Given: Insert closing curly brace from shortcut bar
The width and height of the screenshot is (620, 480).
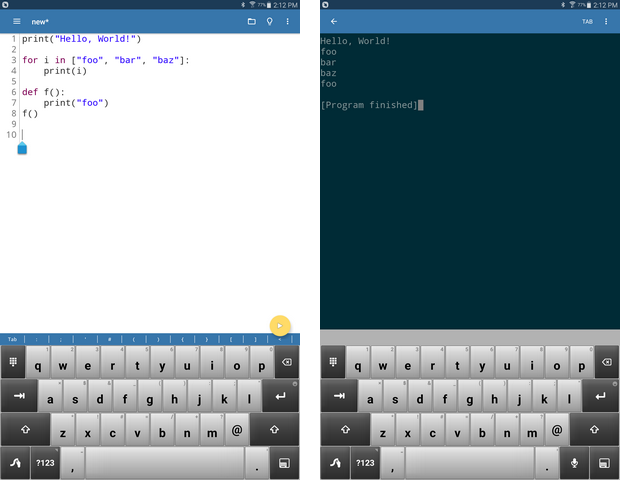Looking at the screenshot, I should 207,339.
